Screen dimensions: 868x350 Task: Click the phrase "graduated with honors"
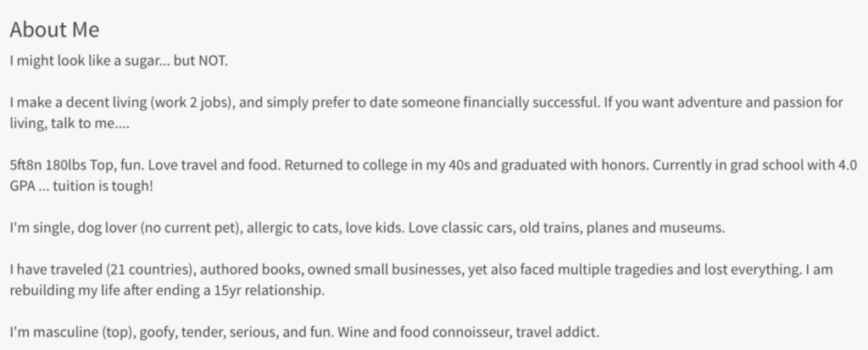pos(574,165)
